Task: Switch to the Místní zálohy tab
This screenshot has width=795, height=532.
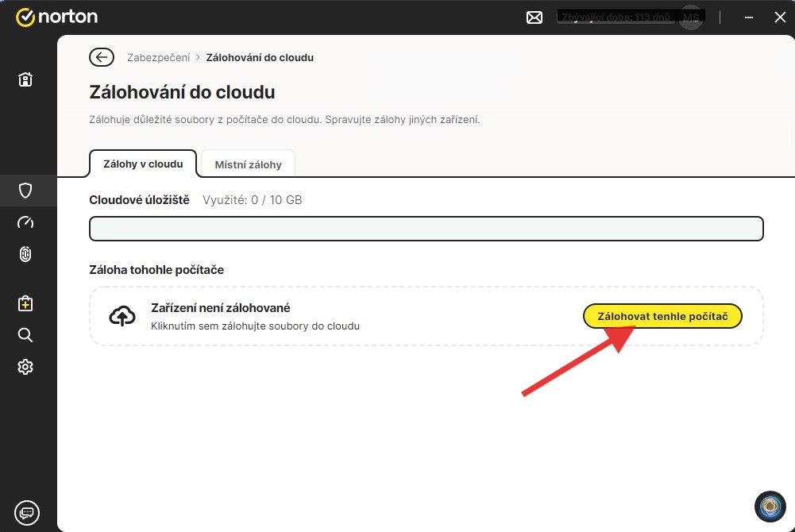Action: 248,164
